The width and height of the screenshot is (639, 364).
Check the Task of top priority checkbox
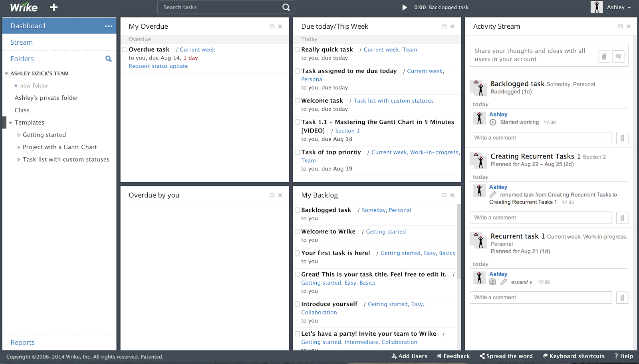coord(298,152)
